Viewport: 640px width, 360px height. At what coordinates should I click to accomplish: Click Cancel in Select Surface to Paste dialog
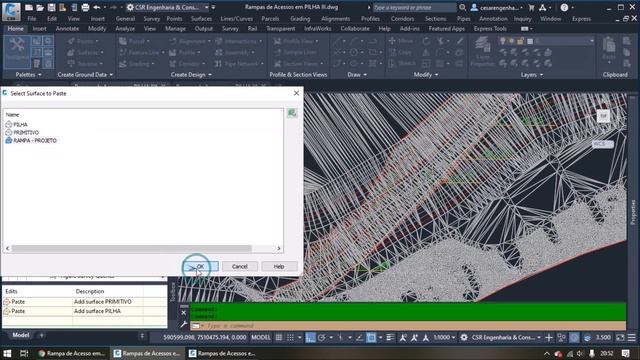point(240,267)
